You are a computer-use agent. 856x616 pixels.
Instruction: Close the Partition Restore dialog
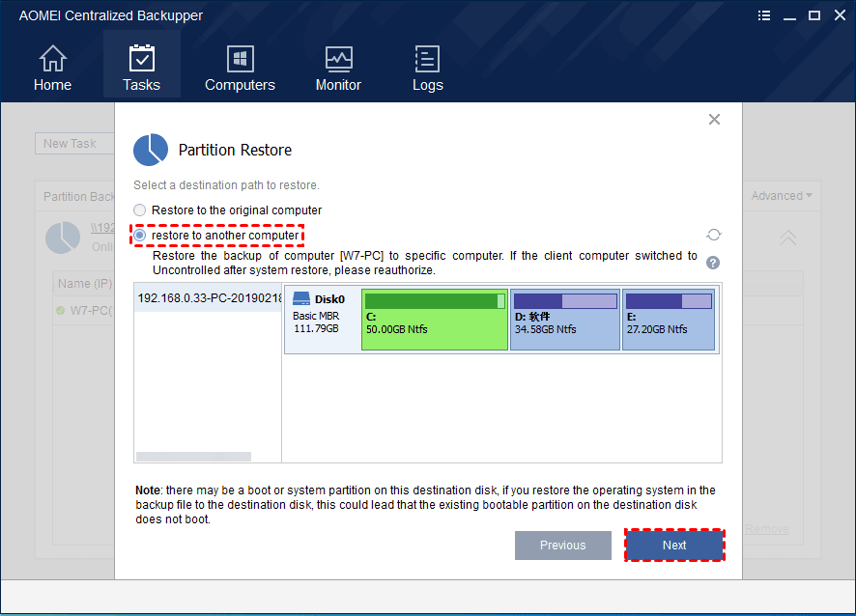pos(714,120)
